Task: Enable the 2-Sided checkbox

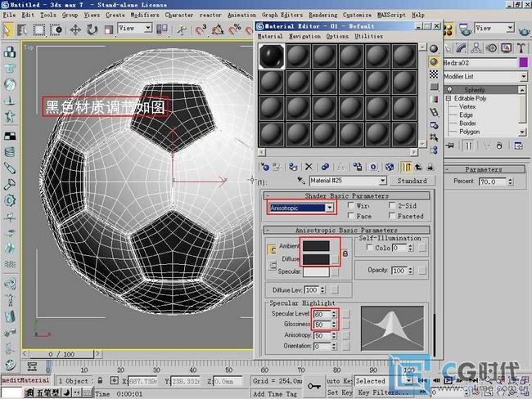Action: click(x=392, y=205)
